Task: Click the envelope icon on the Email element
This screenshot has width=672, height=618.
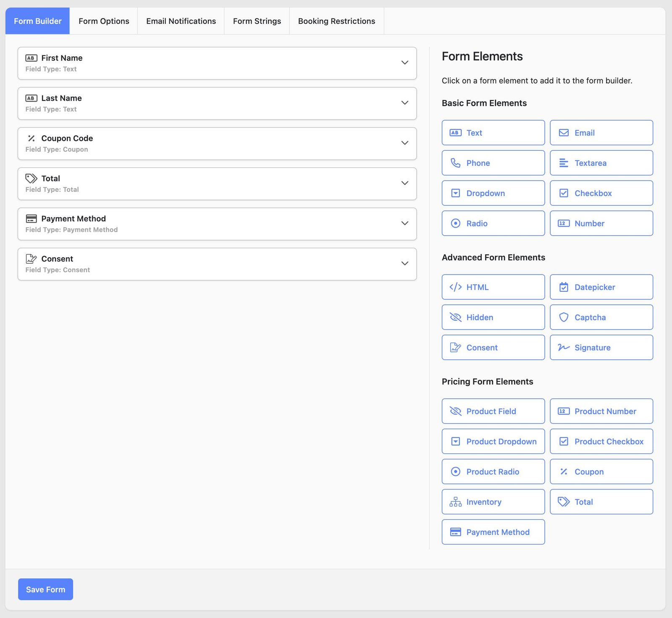Action: (x=564, y=133)
